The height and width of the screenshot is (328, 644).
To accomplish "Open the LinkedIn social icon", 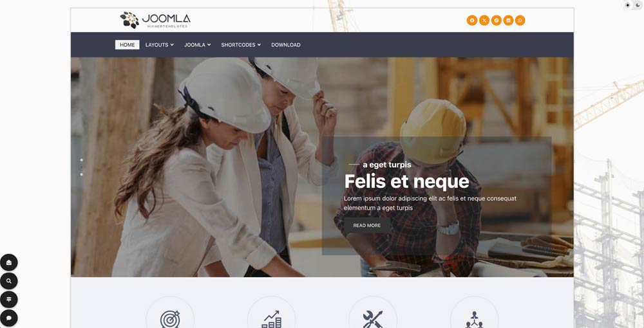I will click(508, 21).
